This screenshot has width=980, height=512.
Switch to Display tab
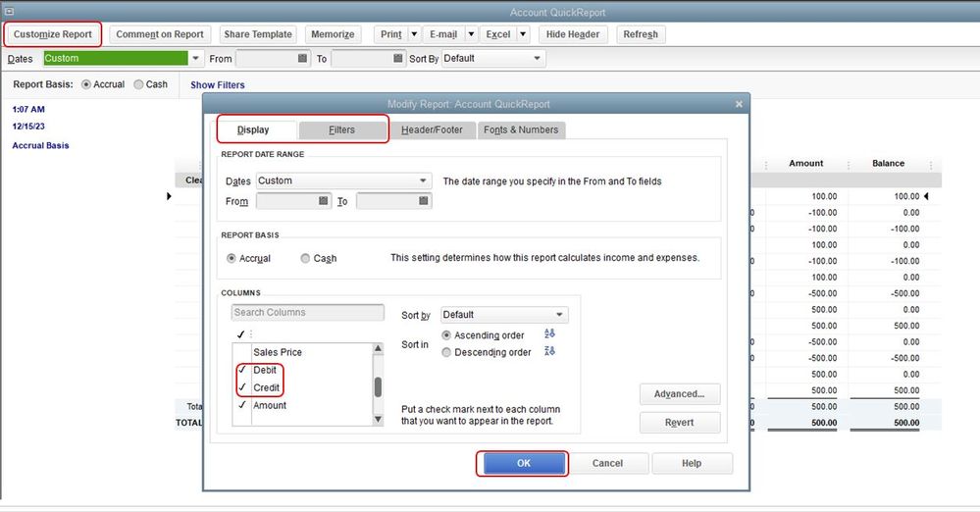click(253, 130)
